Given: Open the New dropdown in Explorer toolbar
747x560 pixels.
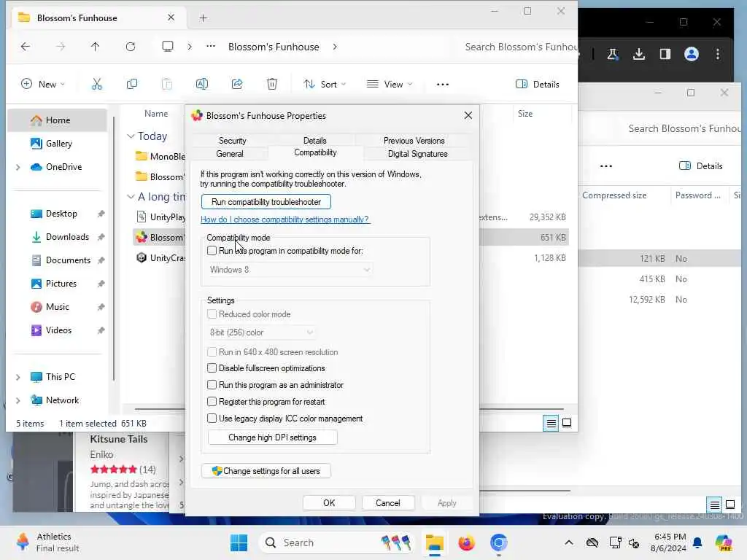Looking at the screenshot, I should tap(43, 85).
